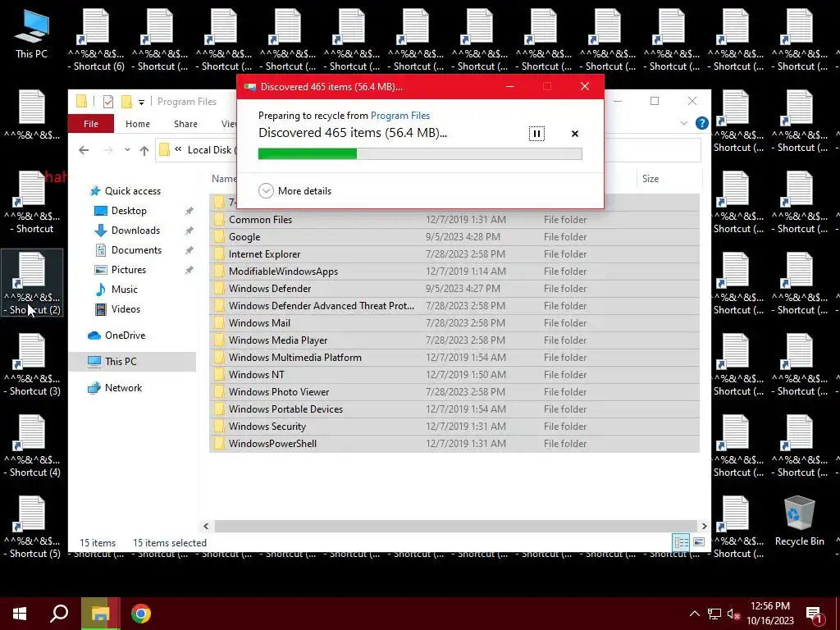Select the Google folder
The image size is (840, 630).
(454, 237)
